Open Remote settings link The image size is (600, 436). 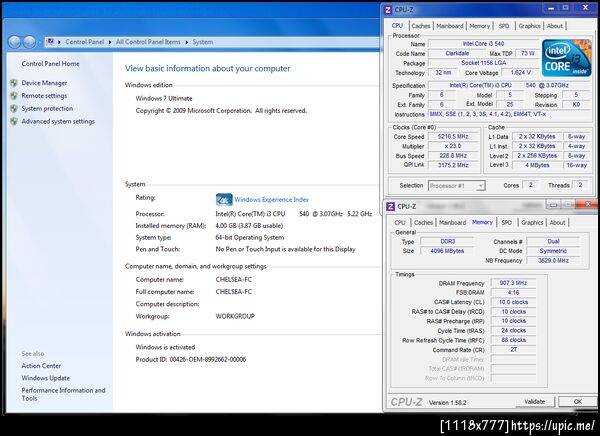tap(44, 96)
